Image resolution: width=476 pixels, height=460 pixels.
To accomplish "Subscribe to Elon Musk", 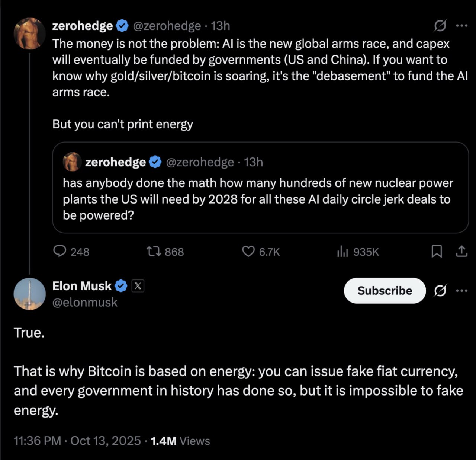I will [x=385, y=291].
